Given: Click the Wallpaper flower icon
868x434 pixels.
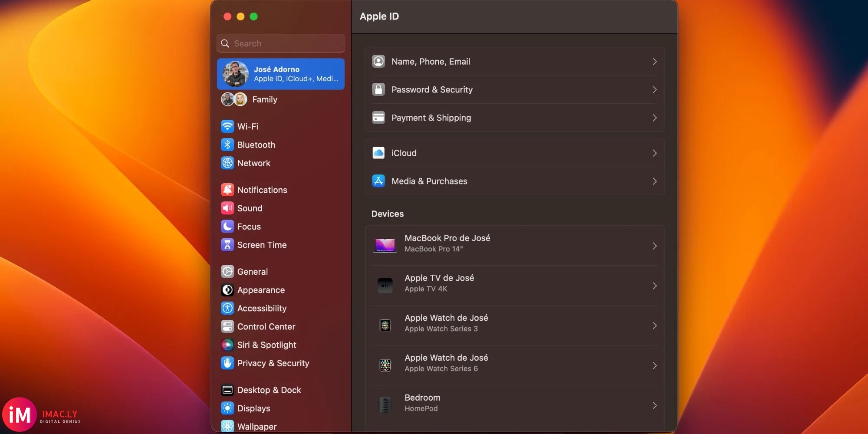Looking at the screenshot, I should click(227, 427).
